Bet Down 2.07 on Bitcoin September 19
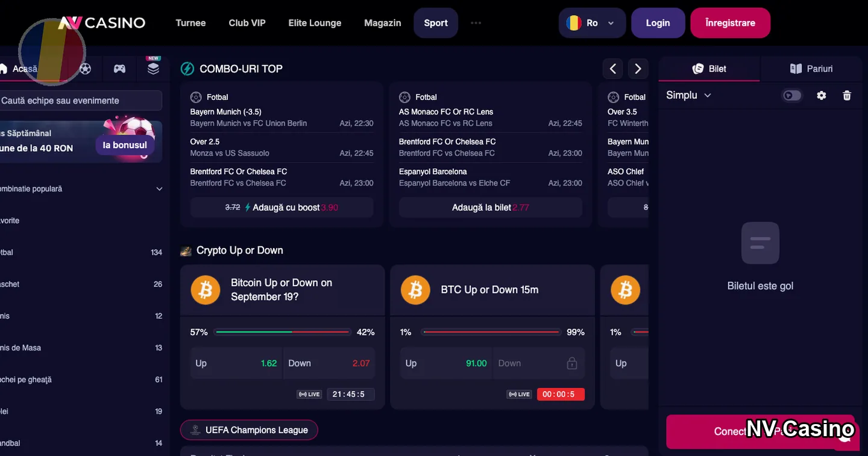This screenshot has width=868, height=456. (x=329, y=363)
